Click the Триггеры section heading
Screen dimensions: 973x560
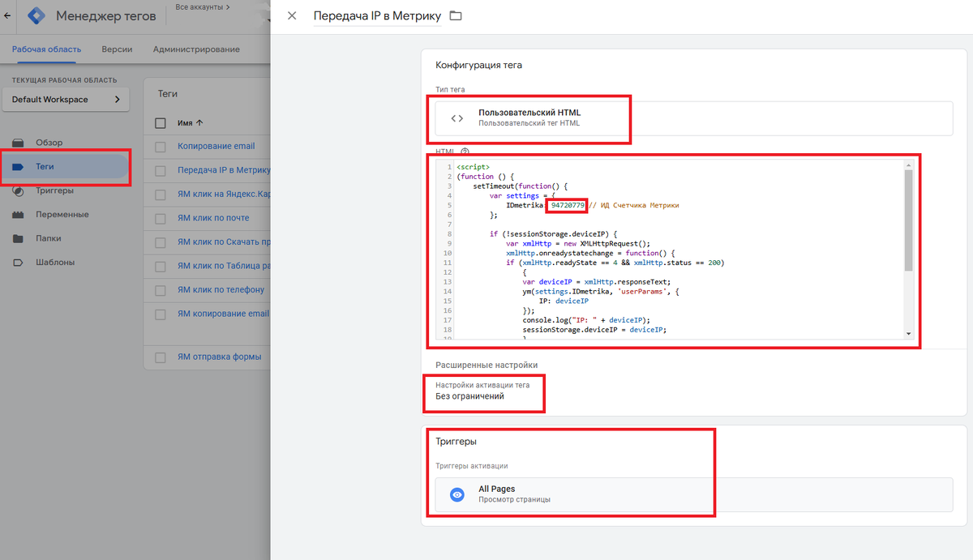456,442
